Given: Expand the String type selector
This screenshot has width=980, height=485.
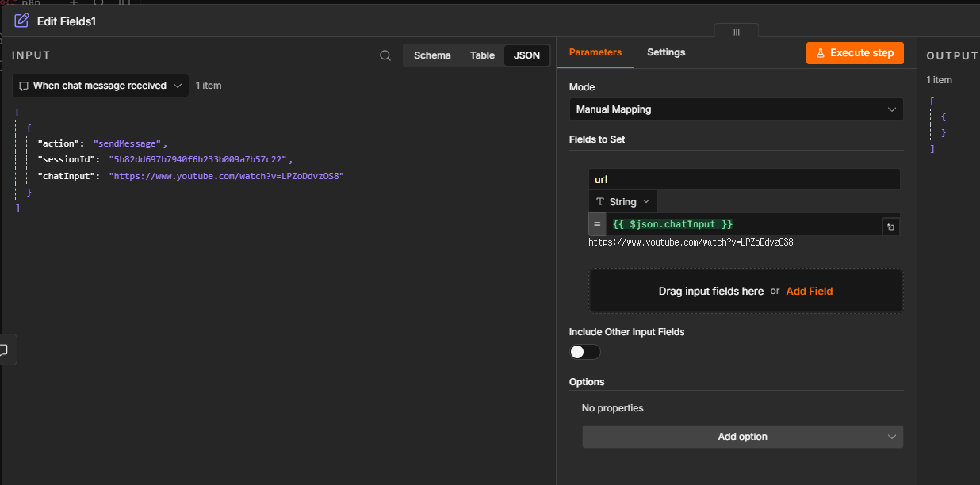Looking at the screenshot, I should pyautogui.click(x=622, y=202).
